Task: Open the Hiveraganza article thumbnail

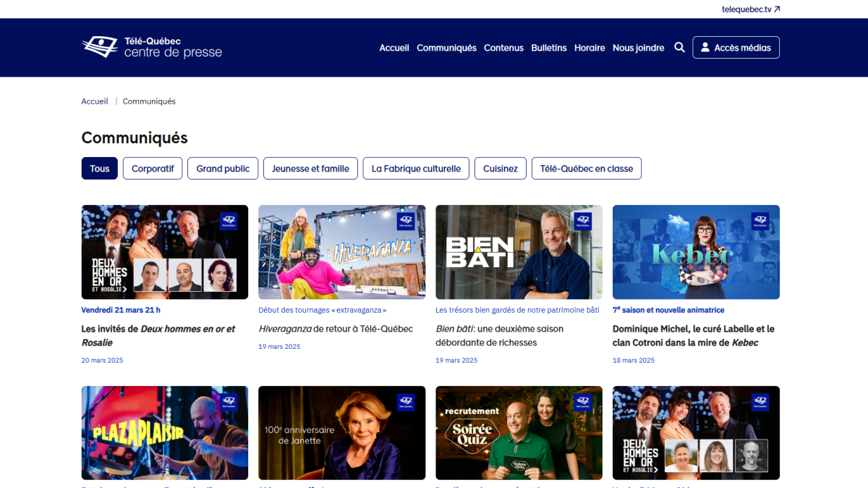Action: pyautogui.click(x=341, y=252)
